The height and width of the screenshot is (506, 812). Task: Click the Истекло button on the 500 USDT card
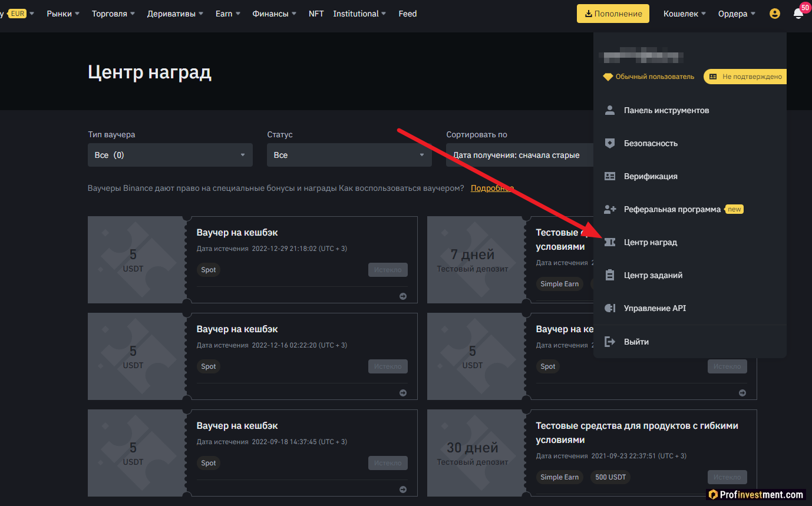click(x=727, y=477)
